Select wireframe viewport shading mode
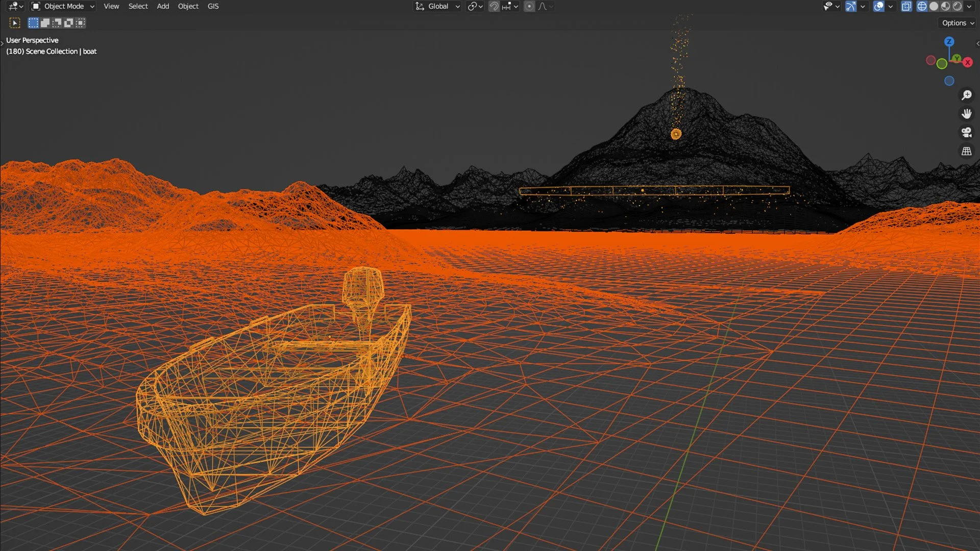 pyautogui.click(x=922, y=7)
